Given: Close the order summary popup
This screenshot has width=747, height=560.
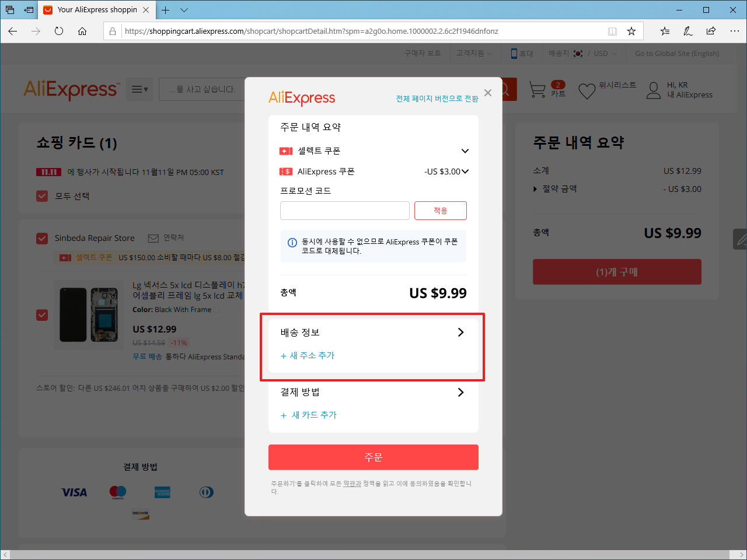Looking at the screenshot, I should click(488, 93).
